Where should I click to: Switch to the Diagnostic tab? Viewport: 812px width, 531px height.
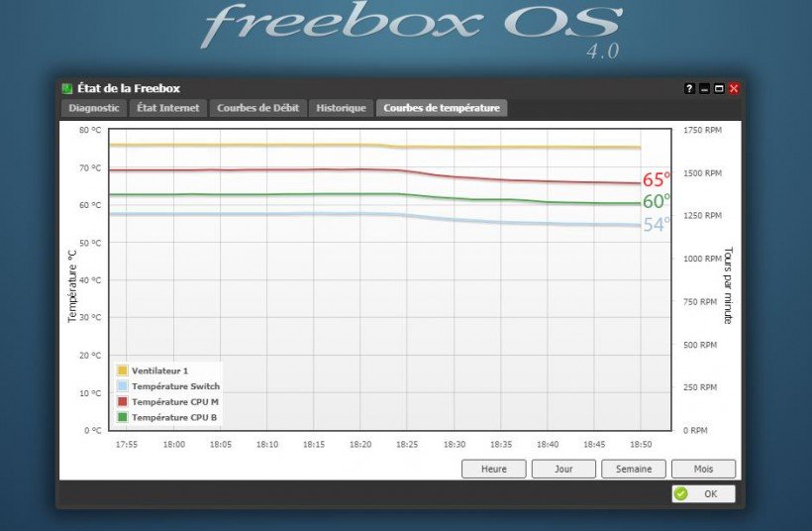tap(94, 108)
